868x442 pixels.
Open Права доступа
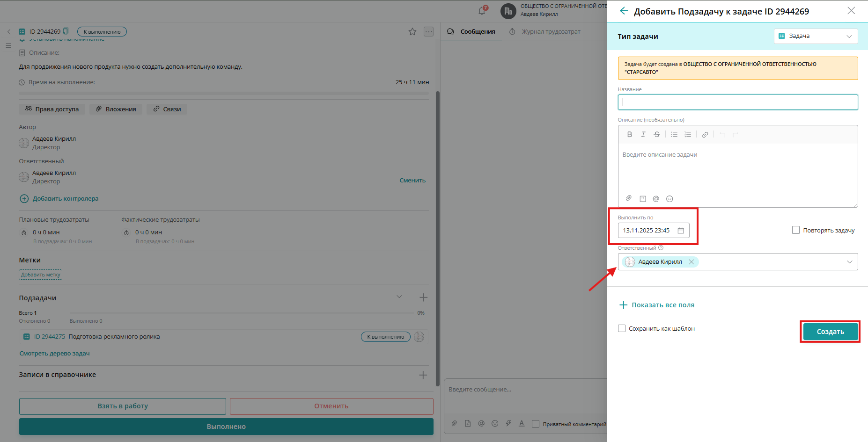[52, 109]
